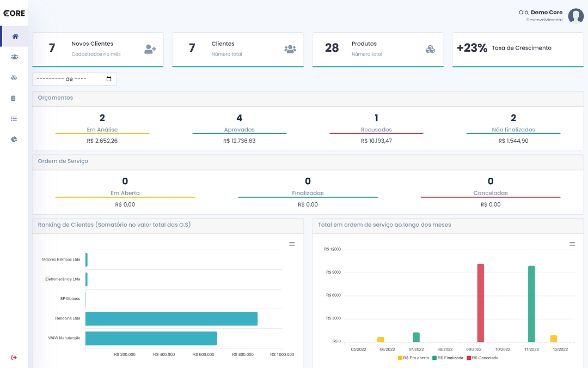Image resolution: width=588 pixels, height=368 pixels.
Task: Click the Demo Core user name
Action: [547, 13]
